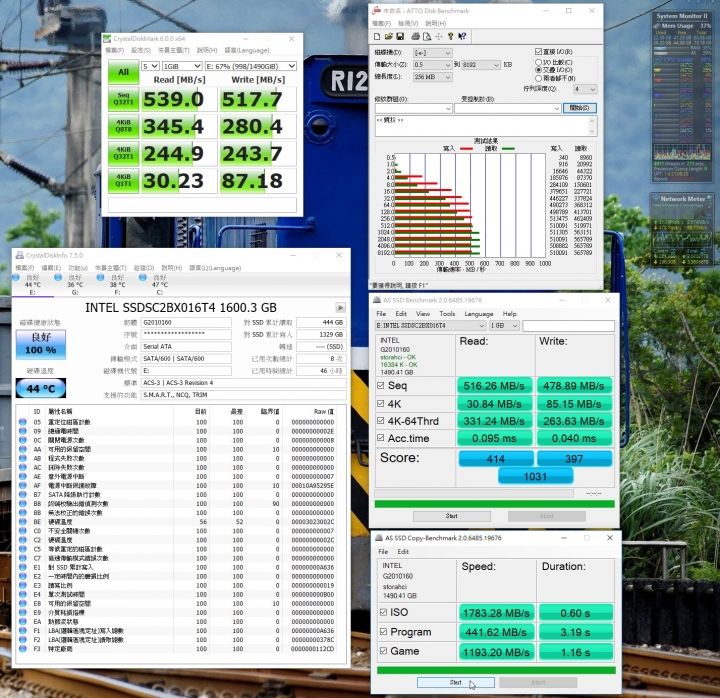Toggle the Seq checkbox in AS SSD Benchmark
The height and width of the screenshot is (698, 720).
pyautogui.click(x=380, y=385)
